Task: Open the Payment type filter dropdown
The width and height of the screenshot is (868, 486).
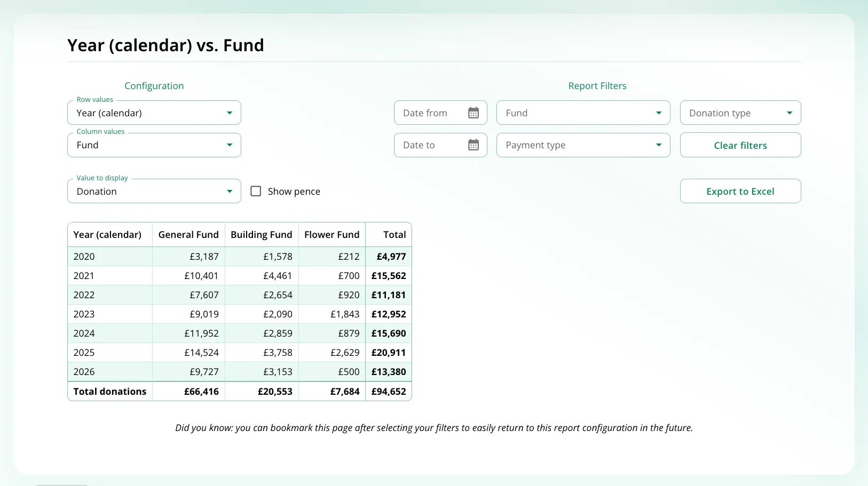Action: click(x=583, y=145)
